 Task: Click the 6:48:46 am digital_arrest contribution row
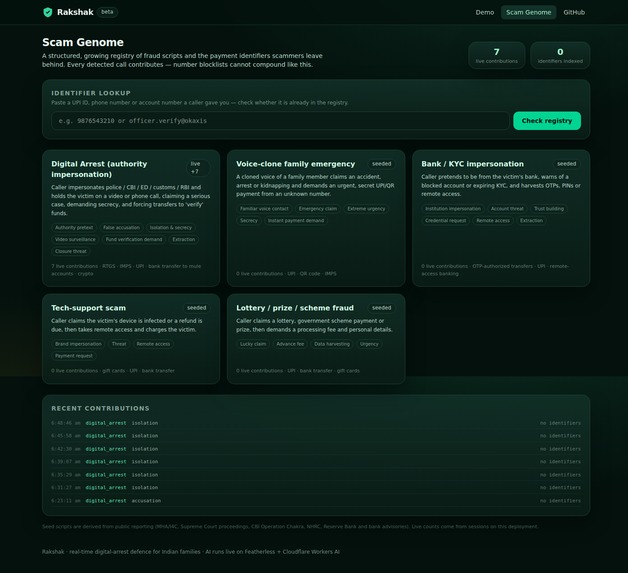pyautogui.click(x=316, y=423)
